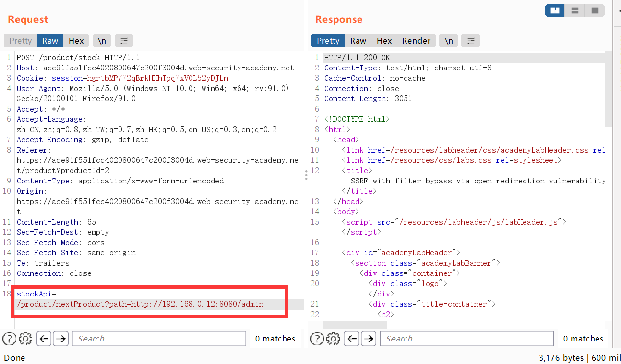Click 'Content-Length: 65' request header
621x364 pixels.
click(x=56, y=222)
